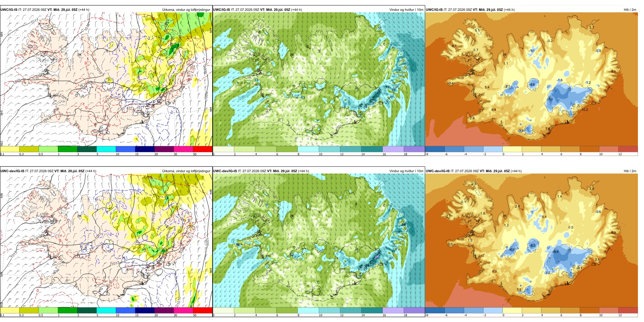Open the top UWC/IG-IS 2m temperature map
The image size is (644, 322).
(x=531, y=79)
